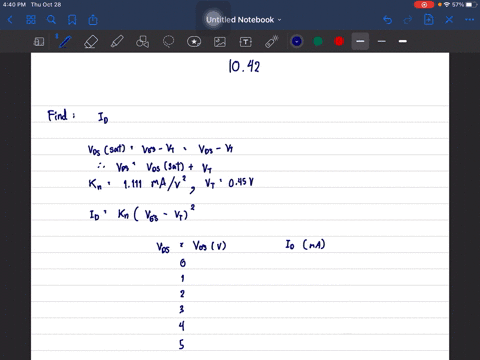Tap the screen recording indicator
Screen dimensions: 480x360
click(x=424, y=5)
